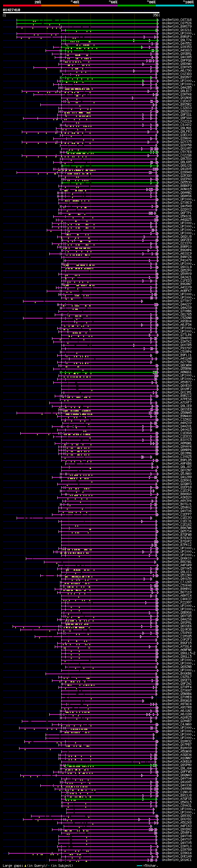Select the UniRef100_B9SMV7 label
The width and height of the screenshot is (197, 868).
pos(177,77)
